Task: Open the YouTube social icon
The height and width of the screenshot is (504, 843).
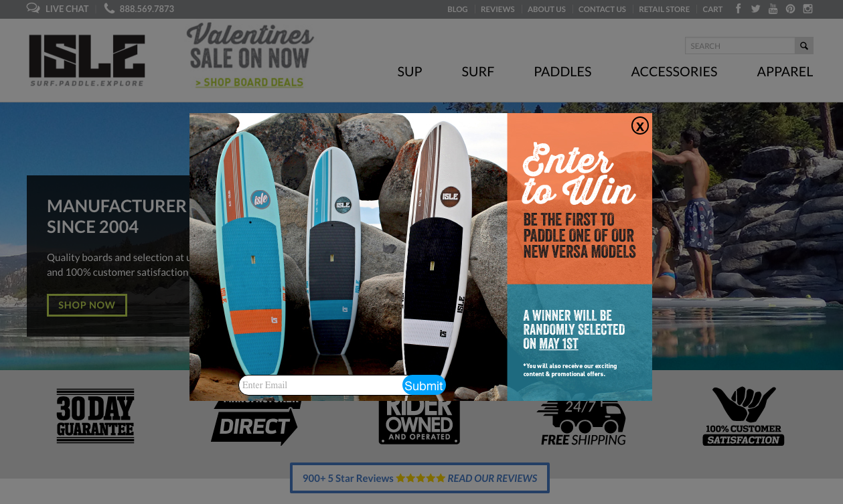Action: pyautogui.click(x=773, y=9)
